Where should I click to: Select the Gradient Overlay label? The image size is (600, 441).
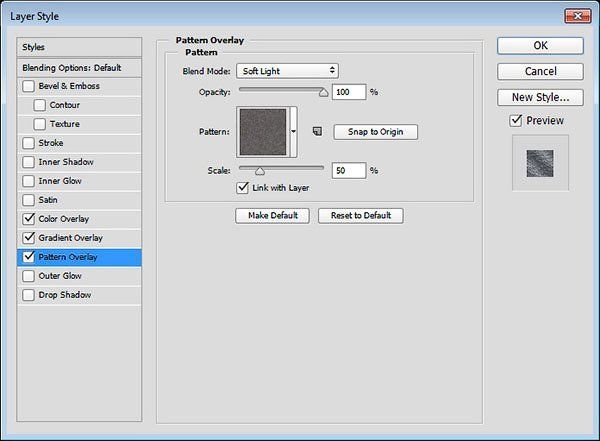(70, 238)
